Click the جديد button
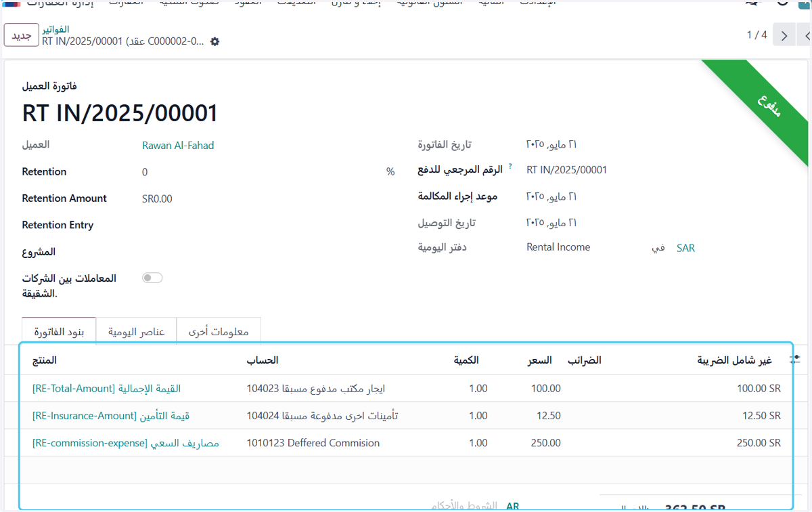Viewport: 812px width, 512px height. [22, 35]
